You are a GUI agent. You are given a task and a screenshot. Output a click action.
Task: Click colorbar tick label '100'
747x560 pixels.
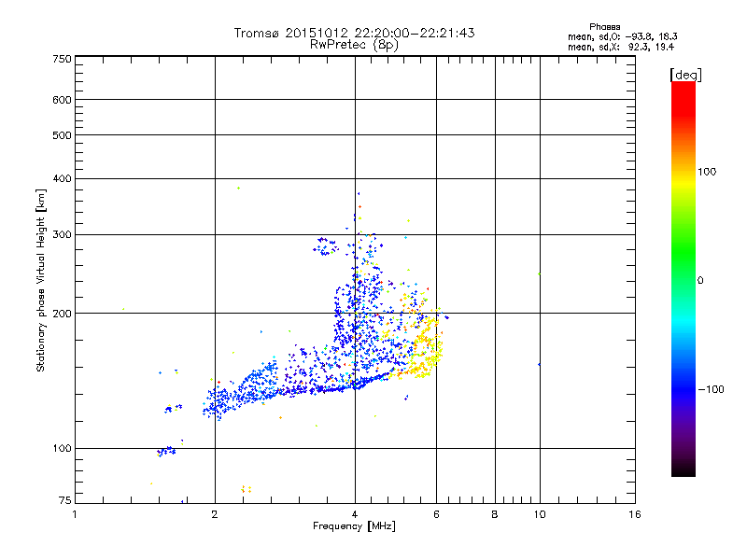coord(707,172)
